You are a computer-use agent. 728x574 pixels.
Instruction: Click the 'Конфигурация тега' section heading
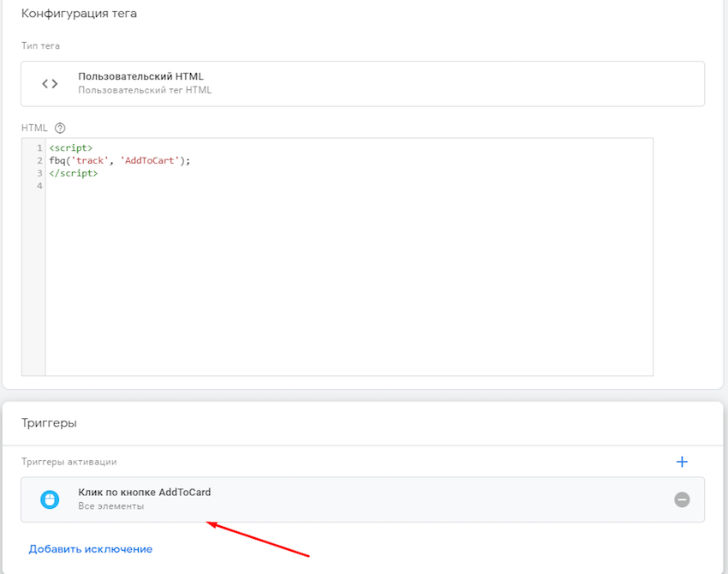click(79, 14)
